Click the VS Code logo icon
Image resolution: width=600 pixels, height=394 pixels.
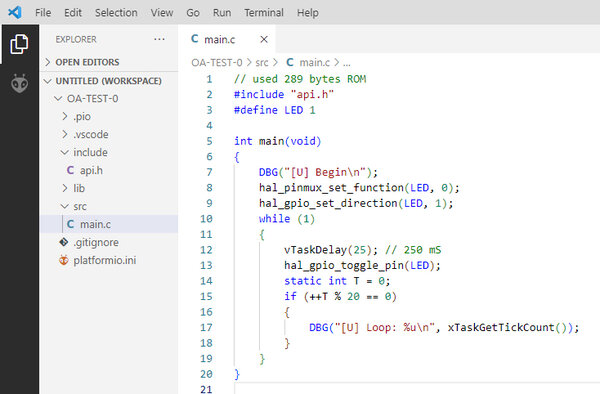15,12
